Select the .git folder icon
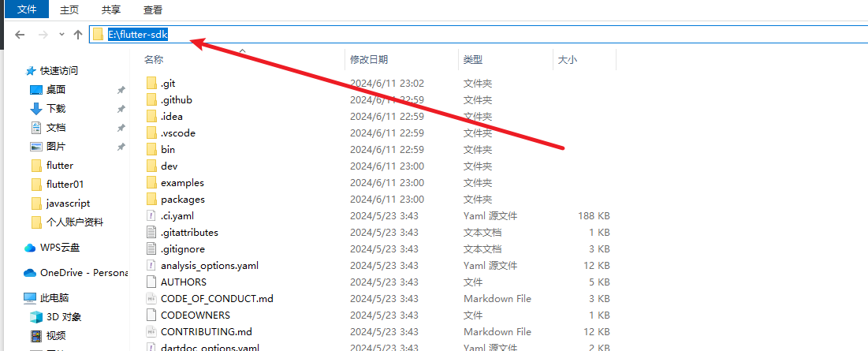This screenshot has height=351, width=868. [152, 84]
